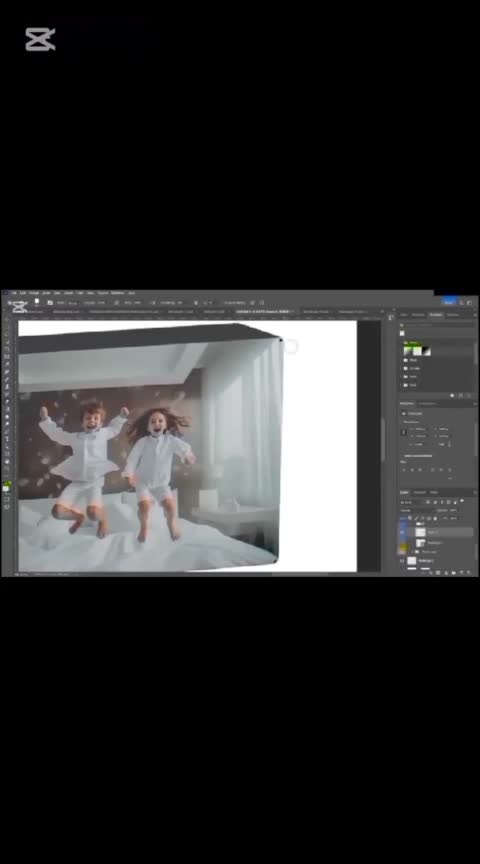Open layer Fill dropdown
The width and height of the screenshot is (480, 864).
[456, 519]
